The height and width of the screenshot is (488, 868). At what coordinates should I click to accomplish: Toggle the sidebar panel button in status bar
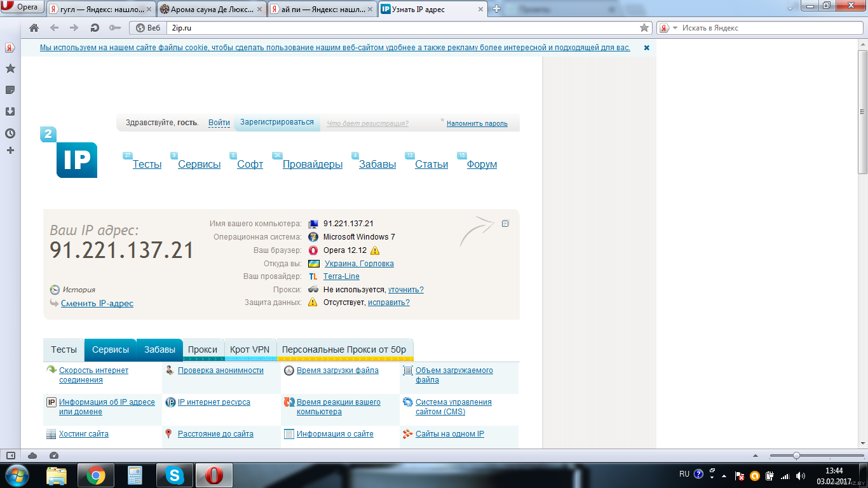(11, 456)
